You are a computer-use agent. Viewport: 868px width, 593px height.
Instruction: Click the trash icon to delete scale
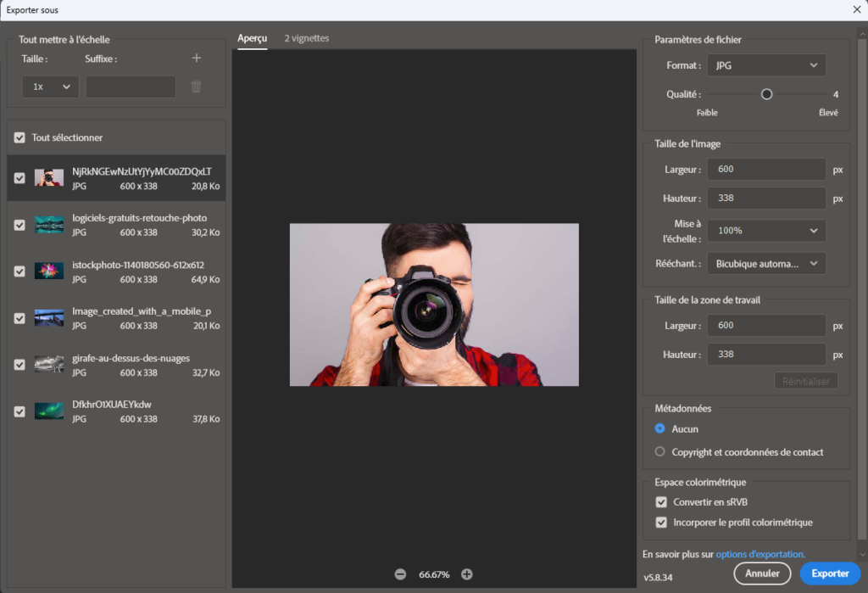tap(197, 87)
